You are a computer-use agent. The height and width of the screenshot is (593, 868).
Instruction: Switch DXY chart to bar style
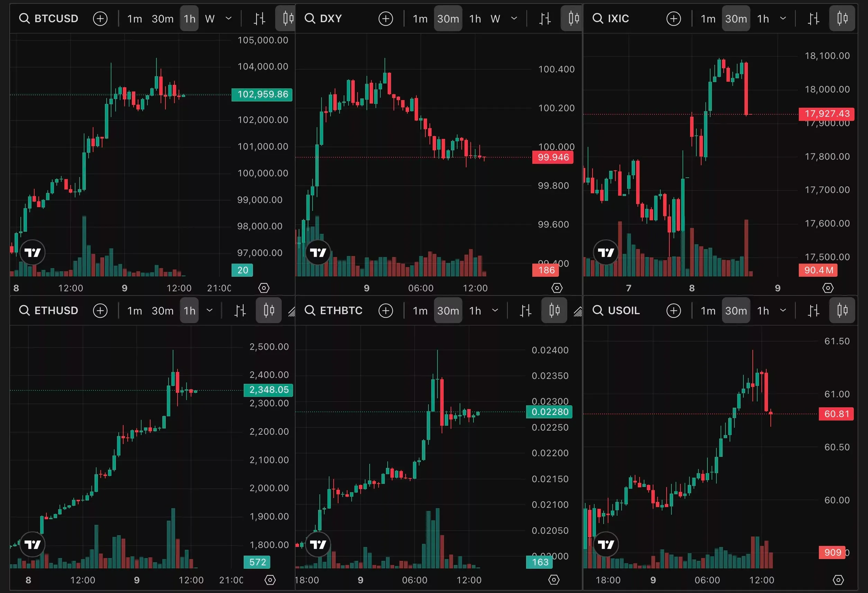(545, 18)
